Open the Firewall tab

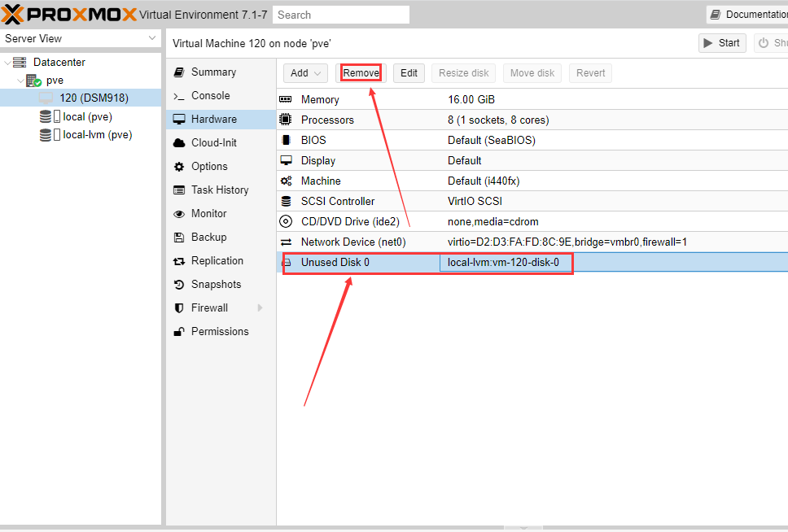pyautogui.click(x=221, y=308)
